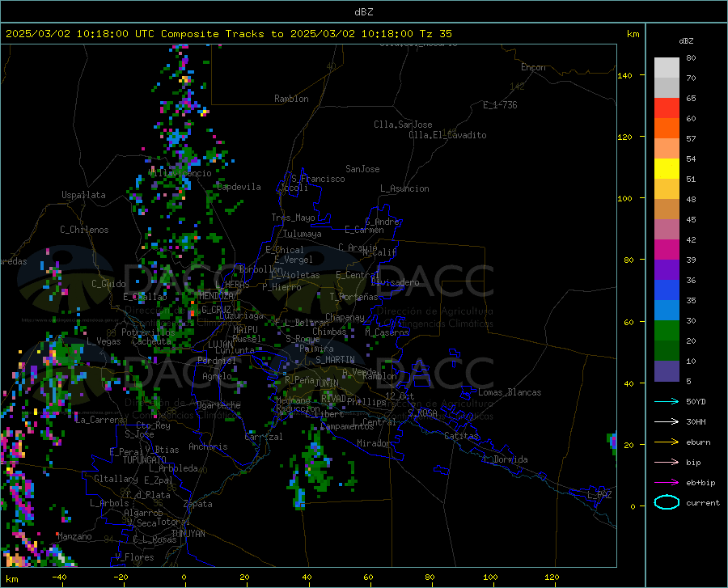This screenshot has height=588, width=728.
Task: Click the cyan current ellipse icon
Action: click(x=667, y=502)
